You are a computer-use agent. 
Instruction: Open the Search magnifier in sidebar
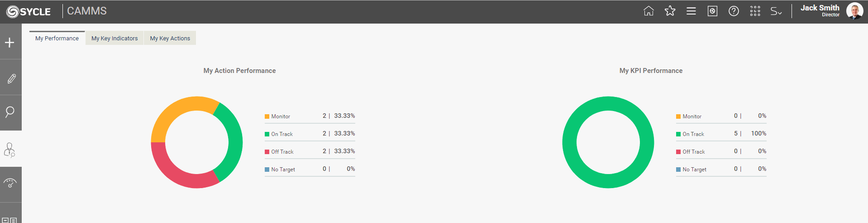coord(10,112)
